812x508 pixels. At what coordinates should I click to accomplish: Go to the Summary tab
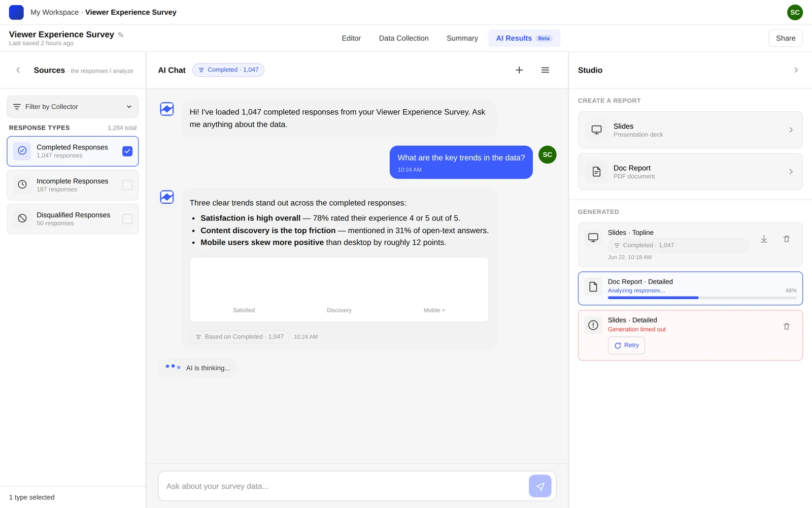(x=462, y=38)
